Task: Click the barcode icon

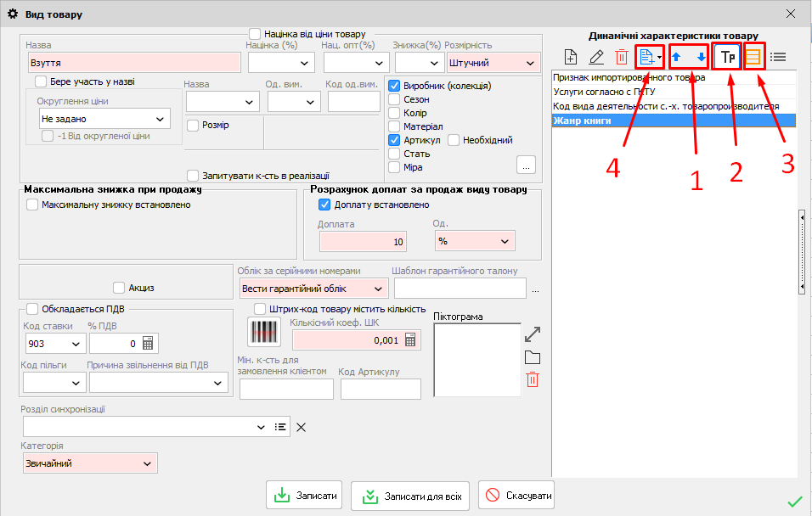Action: point(263,331)
